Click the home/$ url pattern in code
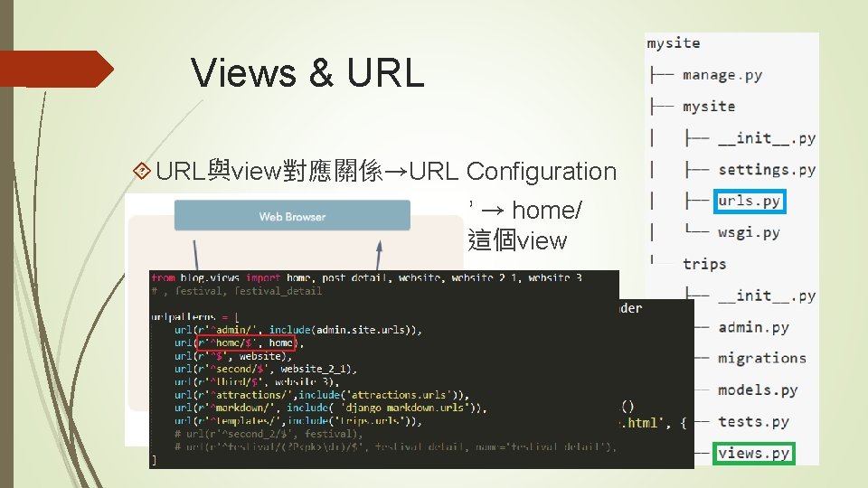The height and width of the screenshot is (488, 868). (x=246, y=343)
